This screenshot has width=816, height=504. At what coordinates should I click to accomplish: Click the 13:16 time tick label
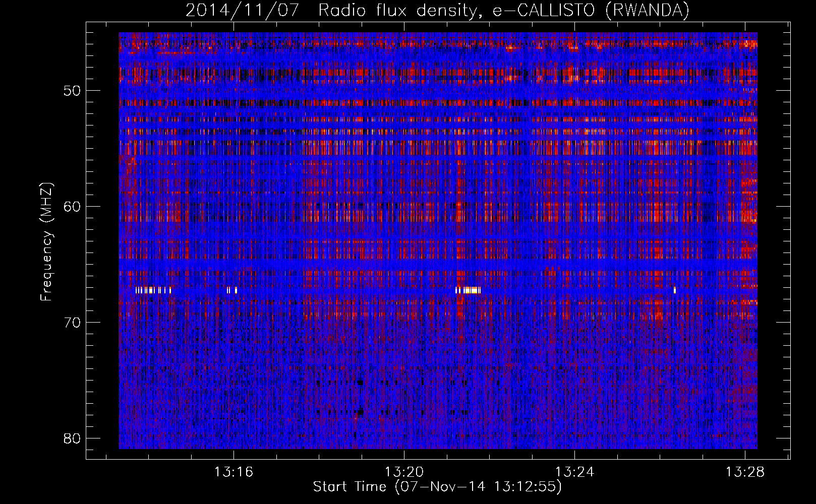[234, 472]
